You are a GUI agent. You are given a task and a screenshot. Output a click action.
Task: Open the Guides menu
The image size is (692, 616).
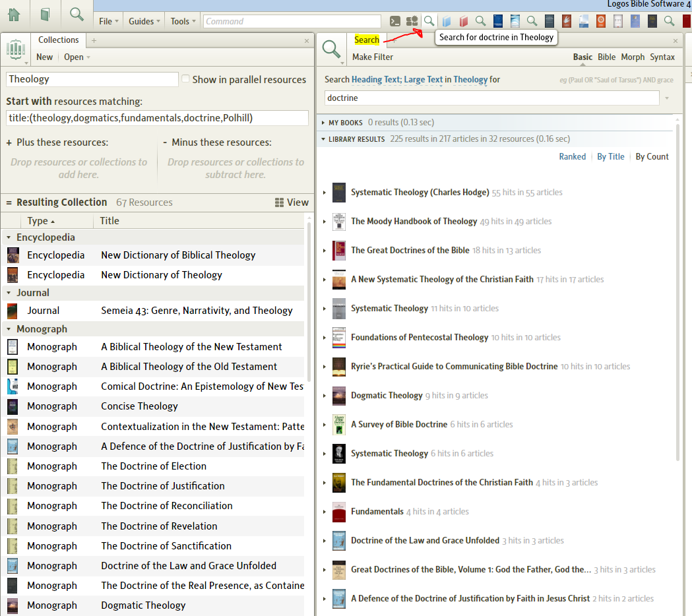tap(144, 21)
